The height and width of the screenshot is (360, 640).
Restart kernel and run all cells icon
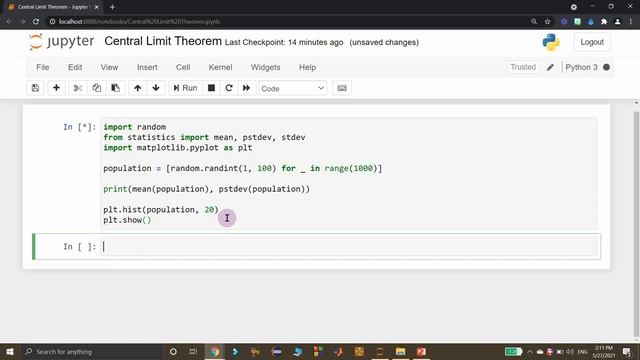coord(247,88)
